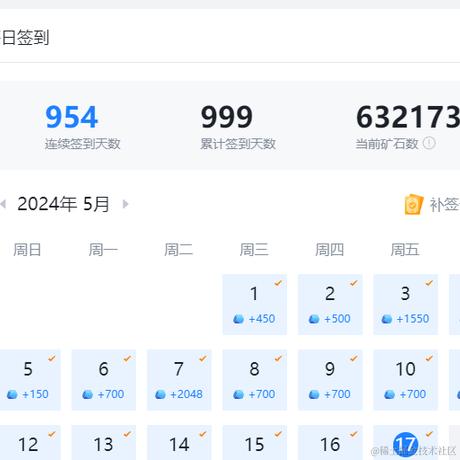Click the 2024年 5月 month title

coord(63,204)
